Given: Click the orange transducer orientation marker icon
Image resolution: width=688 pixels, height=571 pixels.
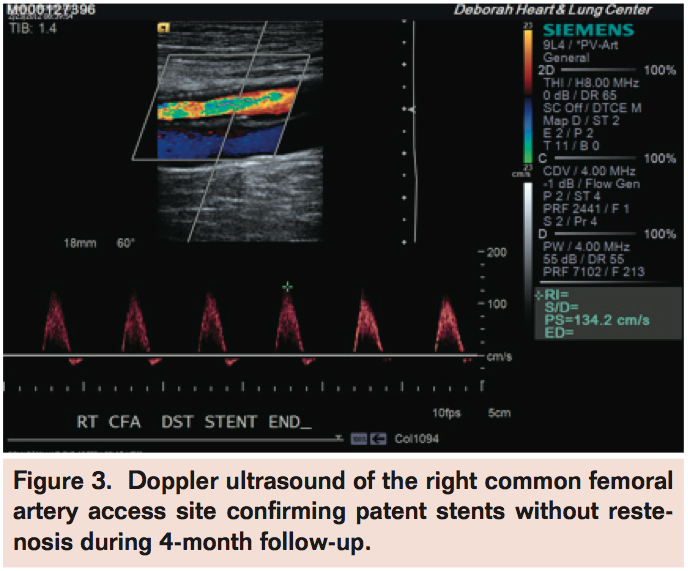Looking at the screenshot, I should [164, 29].
